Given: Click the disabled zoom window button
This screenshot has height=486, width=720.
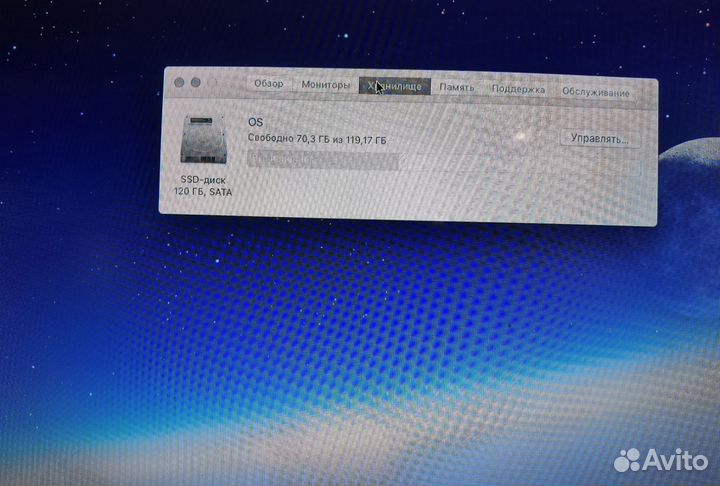Looking at the screenshot, I should [x=212, y=83].
